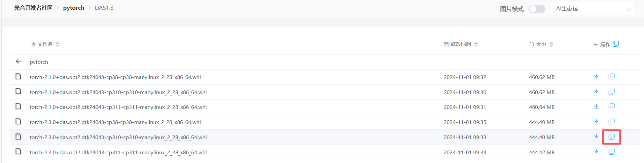644x163 pixels.
Task: Download torch-2.3.0 cp311 wheel file
Action: (596, 152)
